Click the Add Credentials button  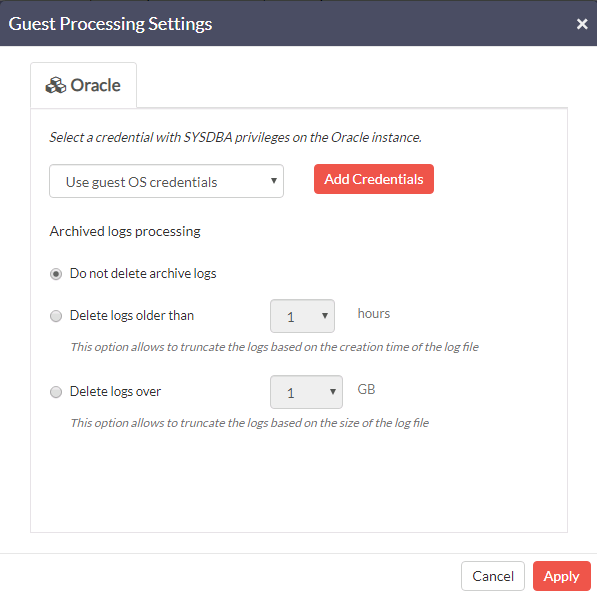point(374,179)
